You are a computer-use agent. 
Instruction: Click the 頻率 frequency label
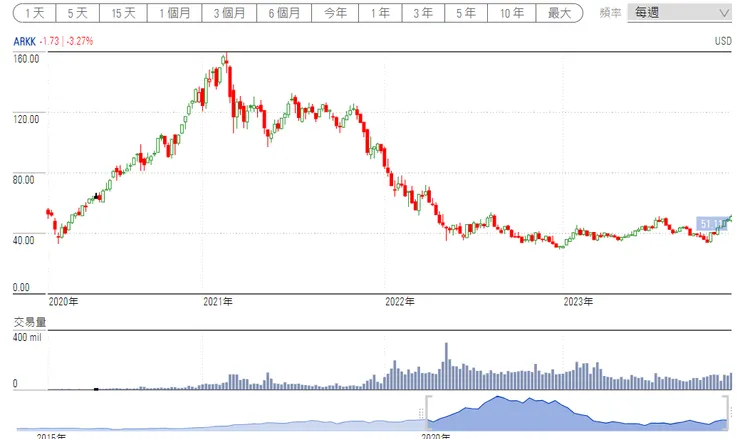pyautogui.click(x=610, y=13)
